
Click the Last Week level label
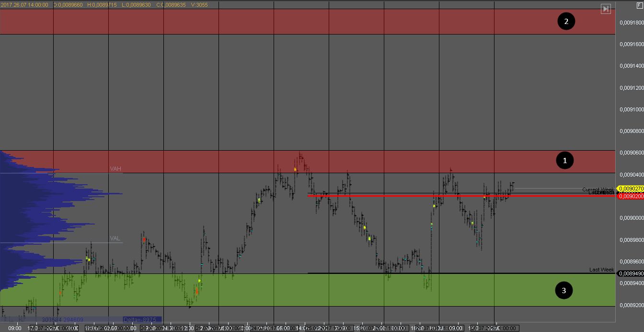(601, 270)
